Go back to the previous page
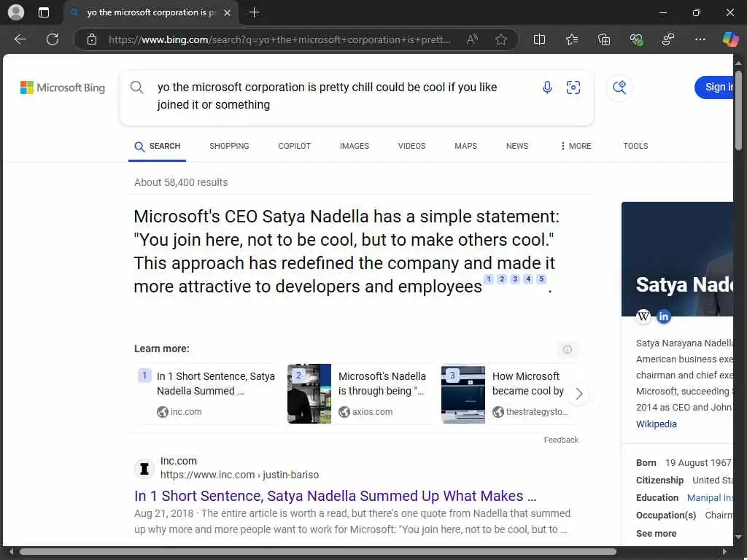The image size is (747, 560). click(20, 39)
